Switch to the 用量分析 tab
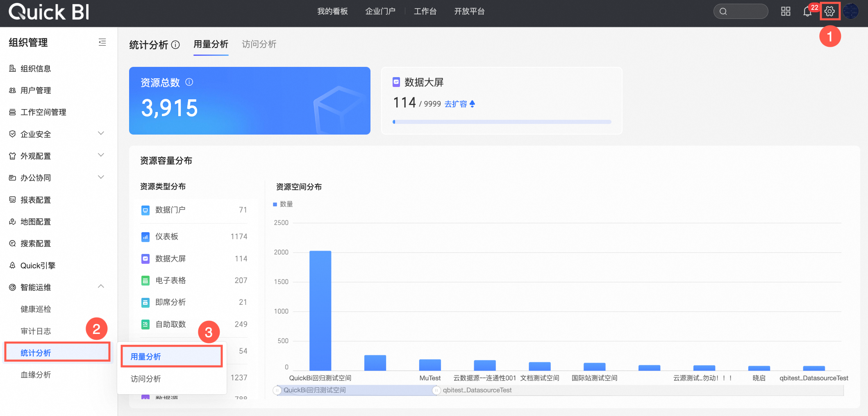868x416 pixels. (x=211, y=44)
